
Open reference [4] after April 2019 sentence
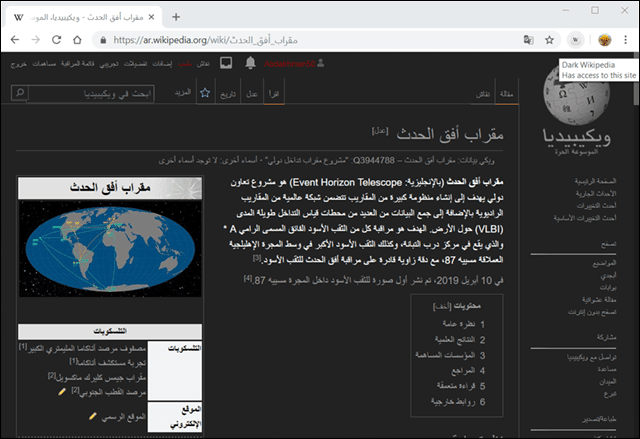pos(248,278)
